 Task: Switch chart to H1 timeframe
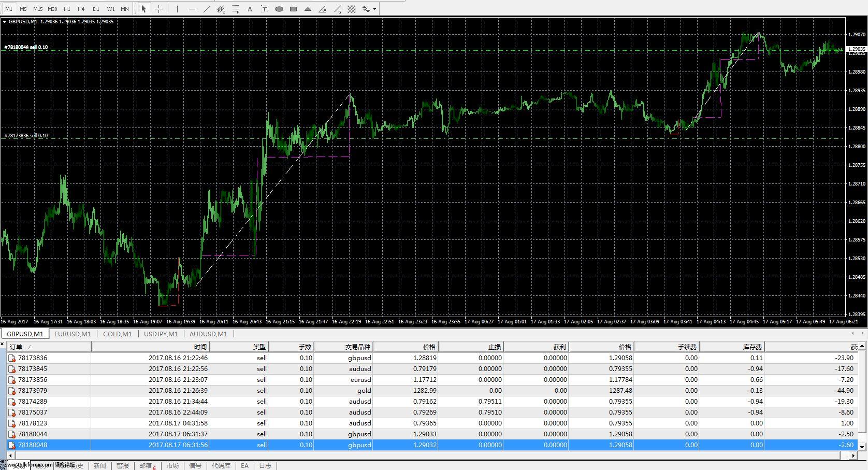click(x=67, y=9)
